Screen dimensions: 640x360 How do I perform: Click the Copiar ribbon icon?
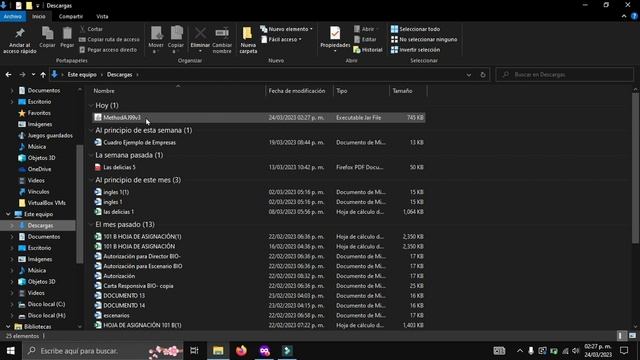[x=47, y=33]
